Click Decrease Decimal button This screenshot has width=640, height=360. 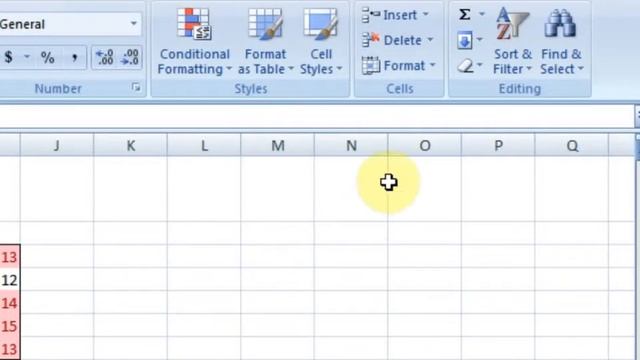pos(130,57)
